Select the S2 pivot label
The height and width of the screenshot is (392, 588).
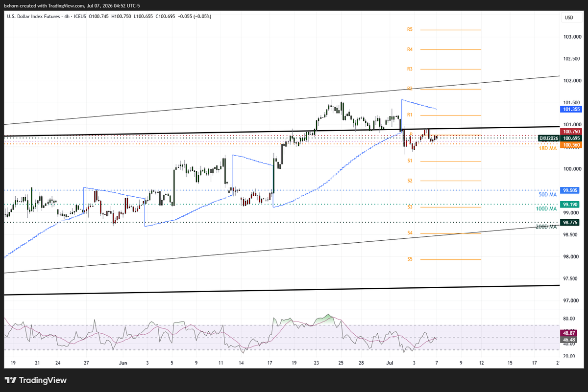tap(410, 181)
